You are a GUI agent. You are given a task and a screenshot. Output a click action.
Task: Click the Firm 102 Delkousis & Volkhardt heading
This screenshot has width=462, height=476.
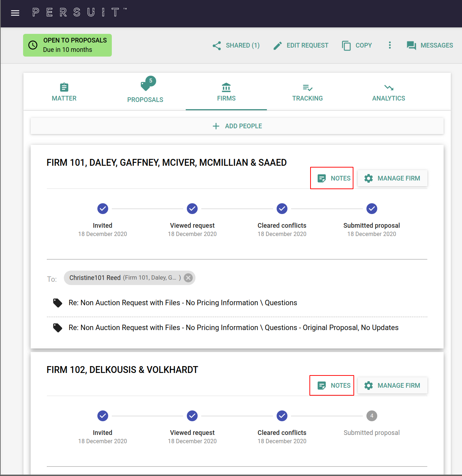122,370
